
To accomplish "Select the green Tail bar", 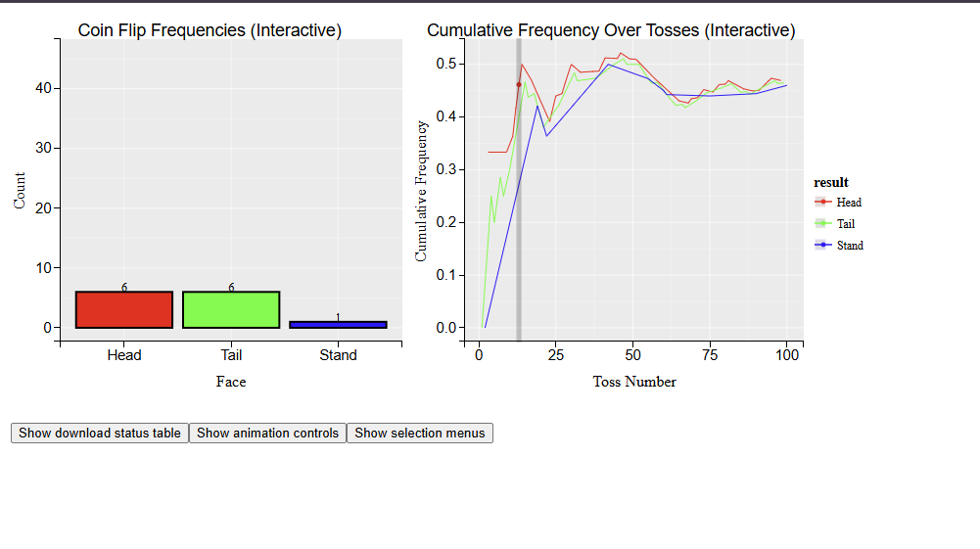I will (x=231, y=309).
